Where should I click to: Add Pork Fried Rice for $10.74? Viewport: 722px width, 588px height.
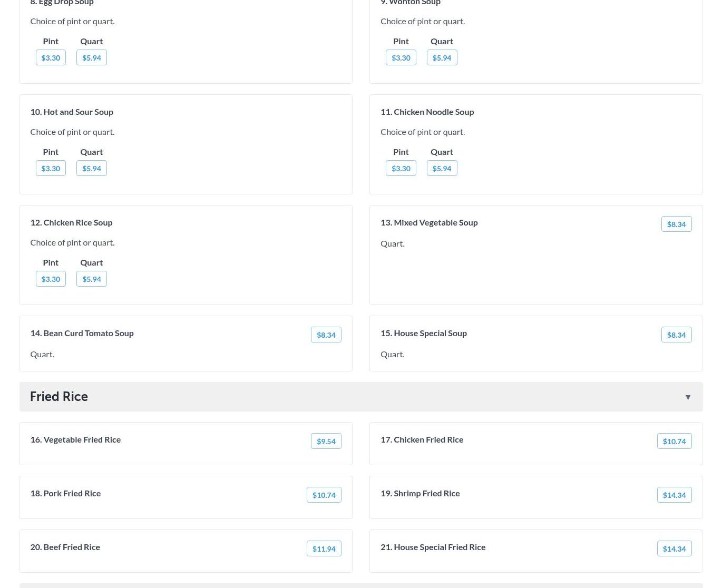(x=324, y=495)
